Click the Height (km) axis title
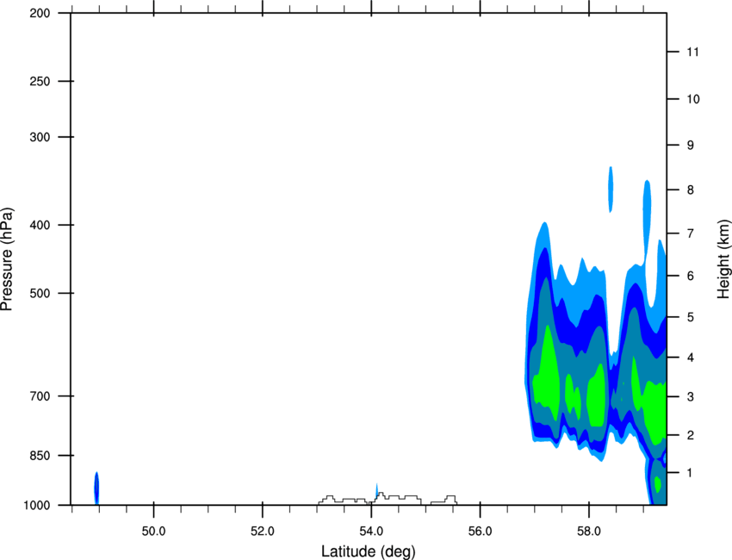Viewport: 732px width, 560px height. tap(724, 258)
